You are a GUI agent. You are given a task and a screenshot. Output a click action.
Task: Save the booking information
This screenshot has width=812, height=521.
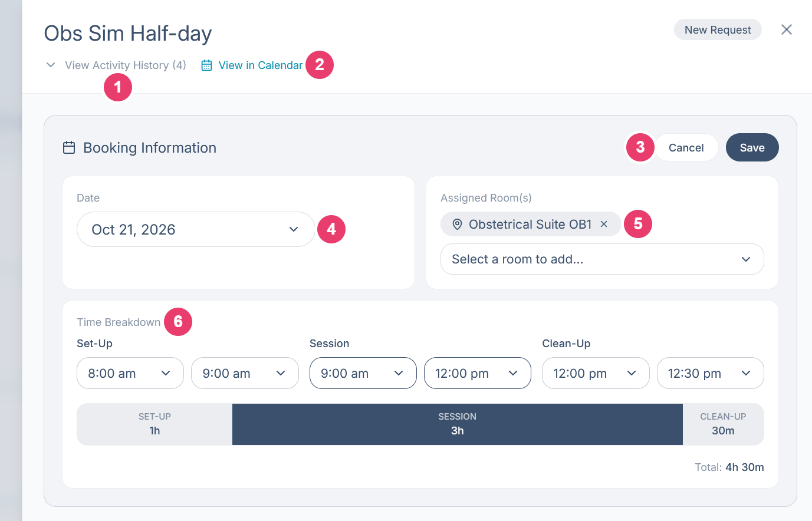(752, 147)
